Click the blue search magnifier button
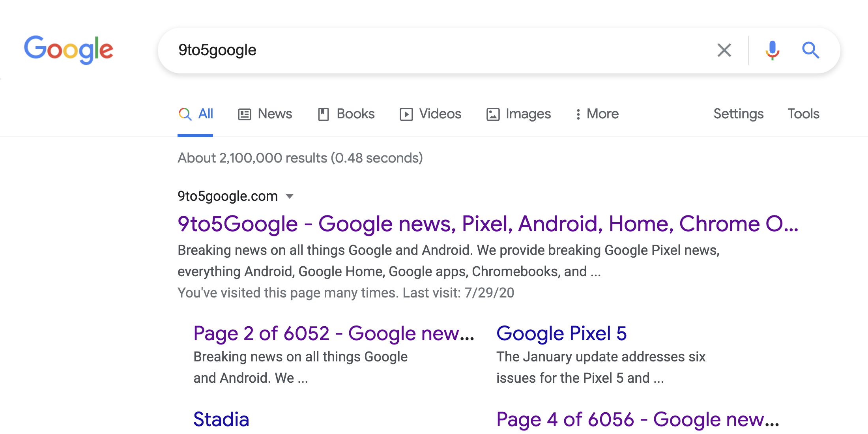Screen dimensions: 868x434 [x=810, y=50]
